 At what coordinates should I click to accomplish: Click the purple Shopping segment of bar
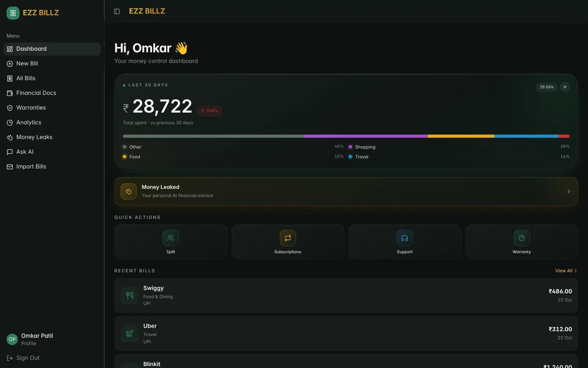pos(366,136)
